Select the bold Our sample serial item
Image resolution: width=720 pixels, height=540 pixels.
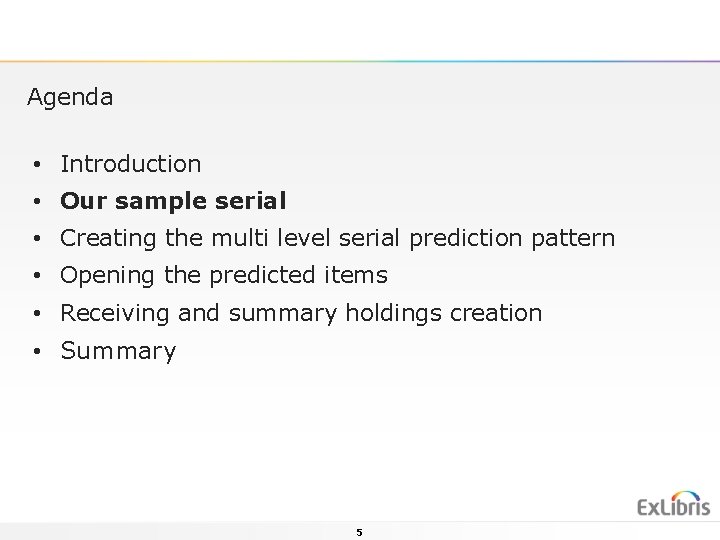[173, 201]
